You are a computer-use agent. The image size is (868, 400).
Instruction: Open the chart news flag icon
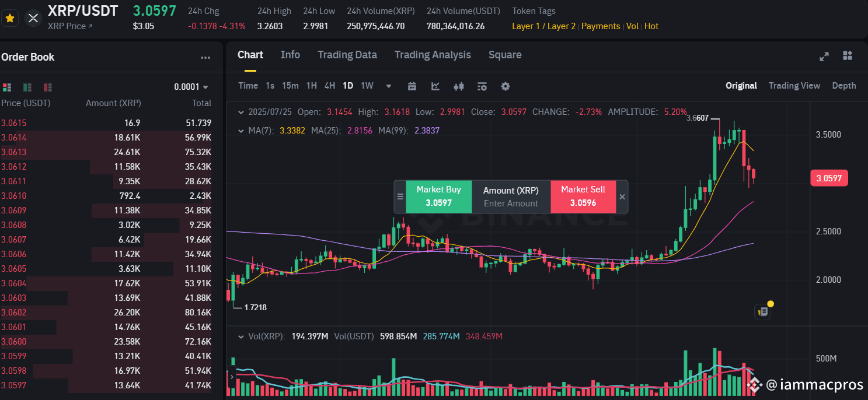[763, 312]
